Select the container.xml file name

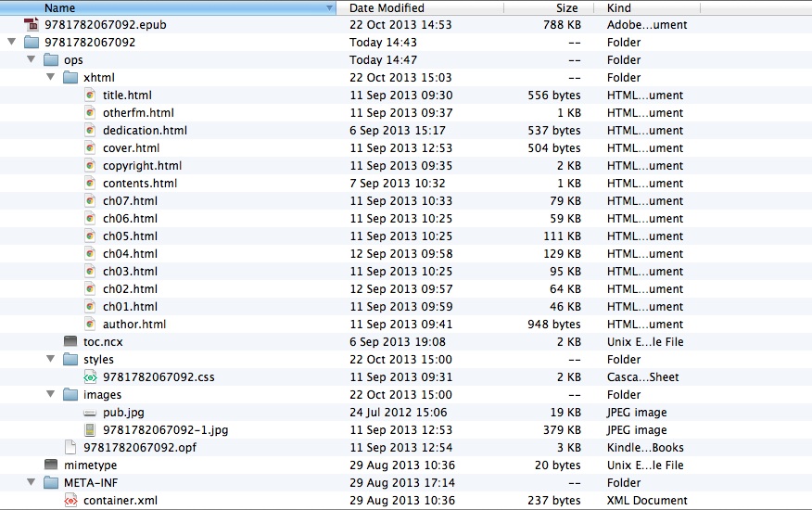coord(121,500)
